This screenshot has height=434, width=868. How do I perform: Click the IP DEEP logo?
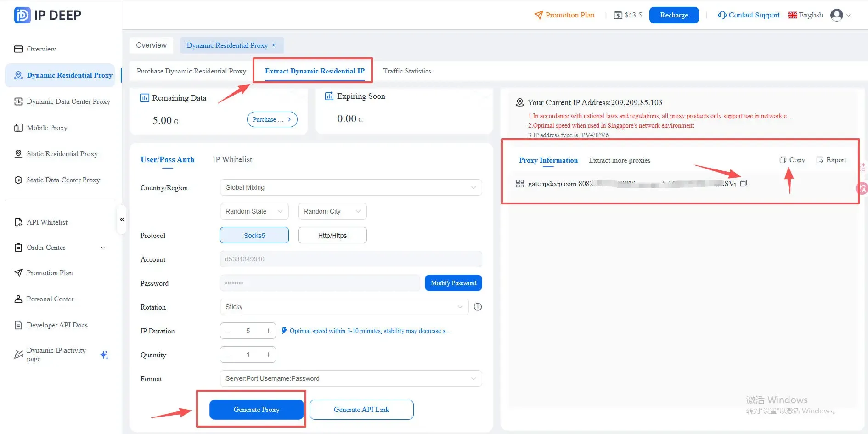click(48, 15)
